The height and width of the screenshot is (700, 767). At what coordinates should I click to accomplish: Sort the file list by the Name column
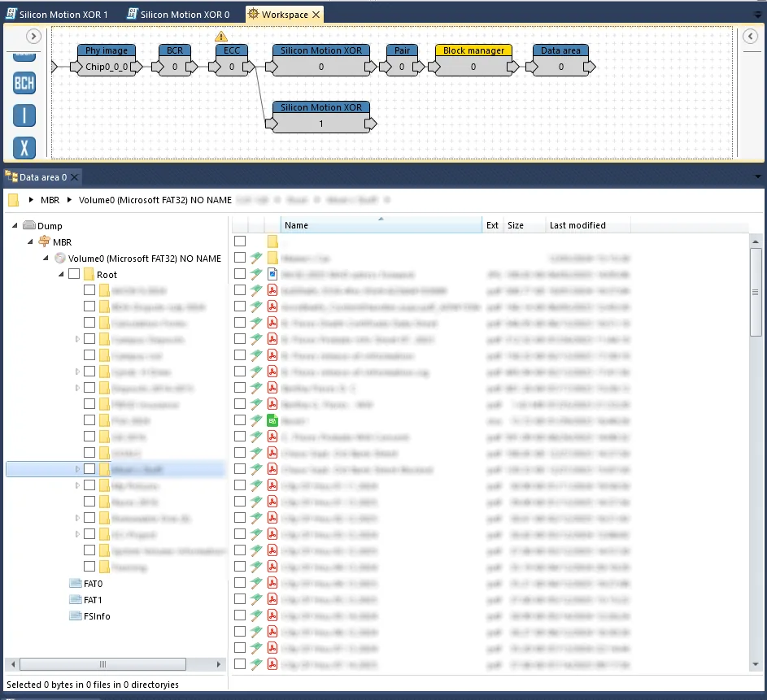pos(381,225)
